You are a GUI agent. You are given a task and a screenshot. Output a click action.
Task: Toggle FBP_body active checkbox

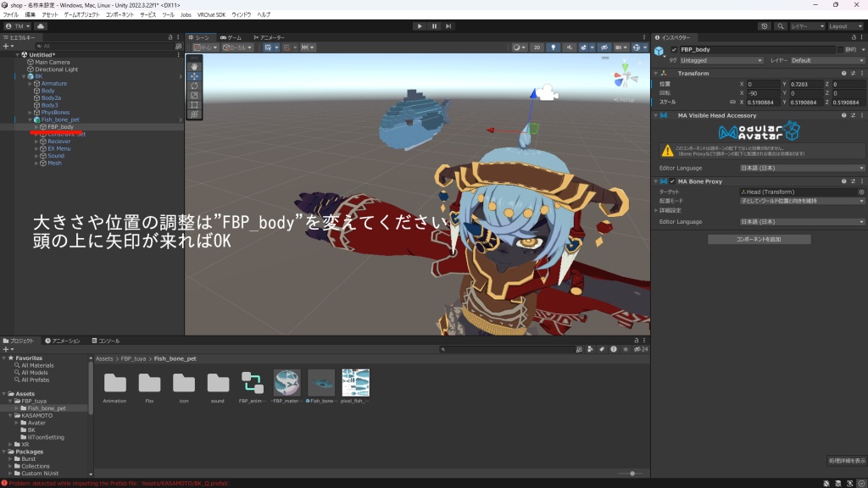click(674, 49)
